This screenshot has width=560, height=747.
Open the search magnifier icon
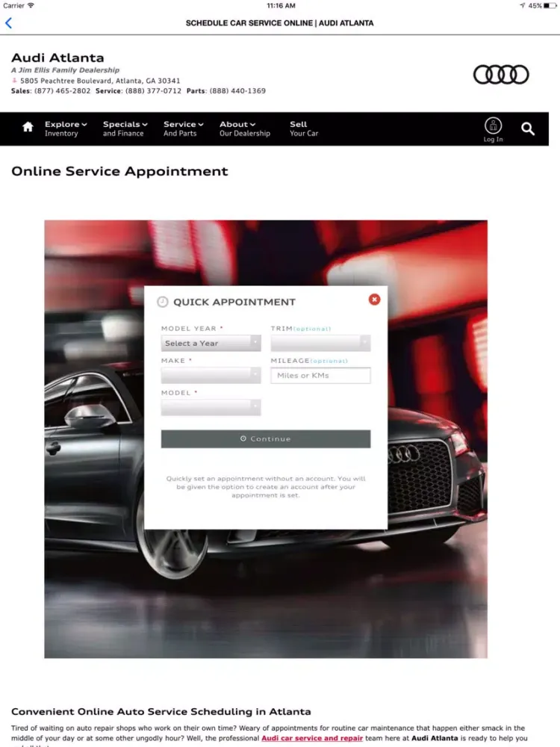pos(527,128)
